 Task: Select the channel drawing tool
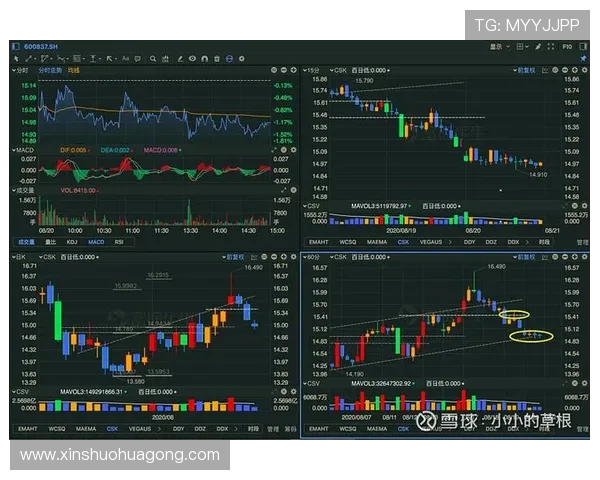pos(45,59)
